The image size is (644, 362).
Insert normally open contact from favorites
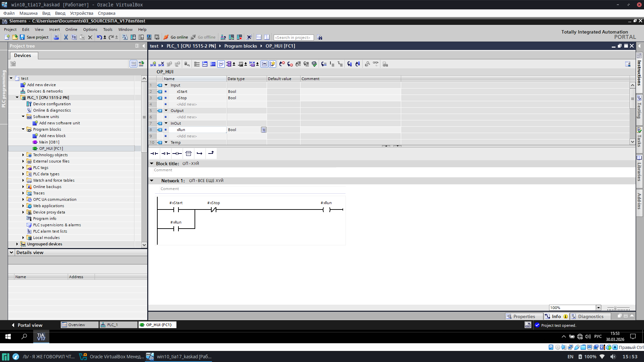pyautogui.click(x=154, y=154)
